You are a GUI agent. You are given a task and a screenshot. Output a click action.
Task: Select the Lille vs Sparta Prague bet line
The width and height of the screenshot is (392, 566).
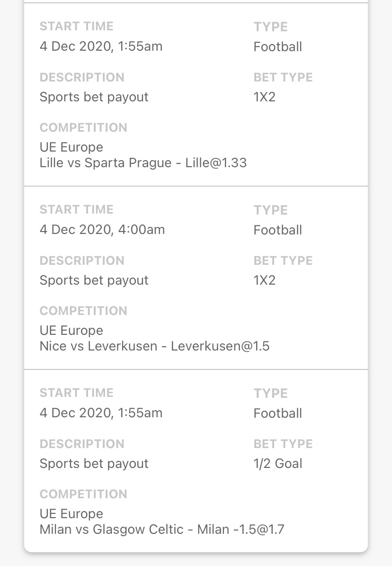point(143,163)
